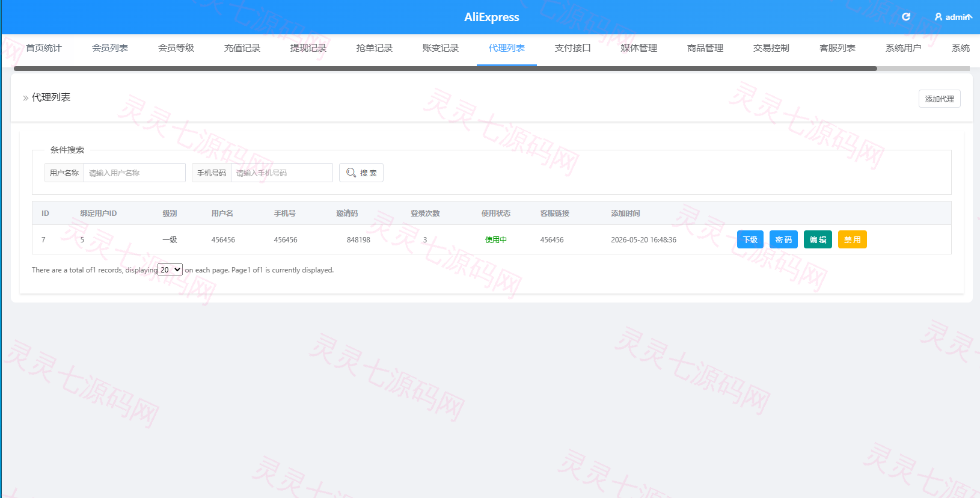Screen dimensions: 980x498
Task: Click the green 编辑 button
Action: pyautogui.click(x=818, y=239)
